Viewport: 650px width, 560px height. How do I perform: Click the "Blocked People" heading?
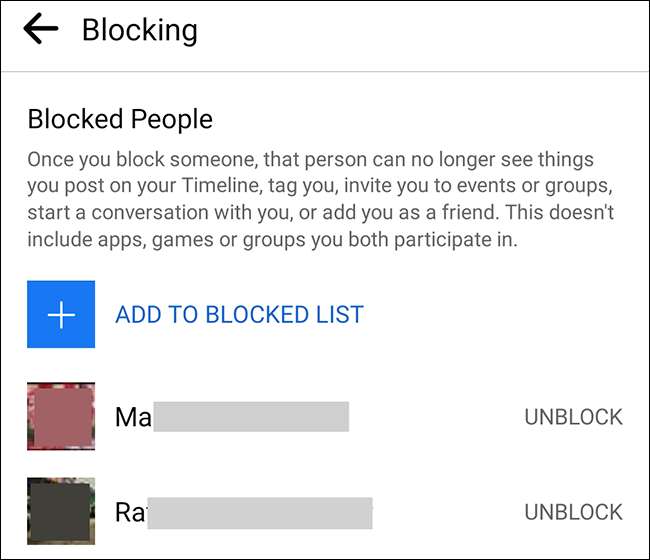click(x=120, y=119)
